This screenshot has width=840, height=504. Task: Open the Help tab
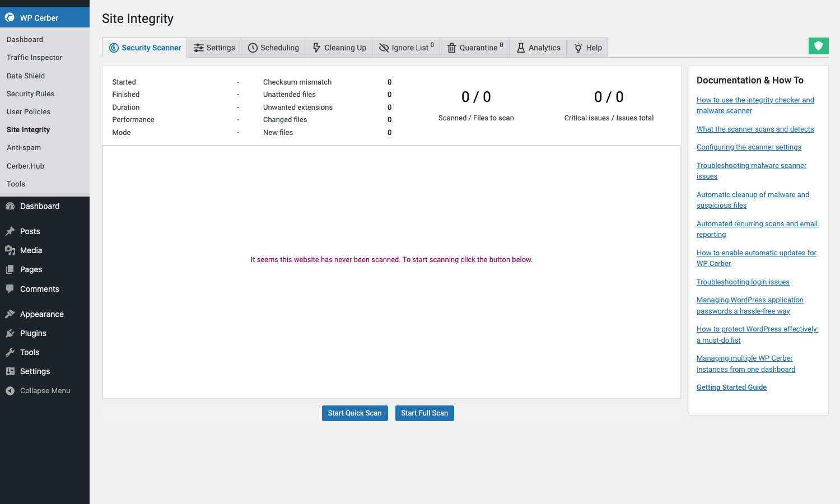587,48
